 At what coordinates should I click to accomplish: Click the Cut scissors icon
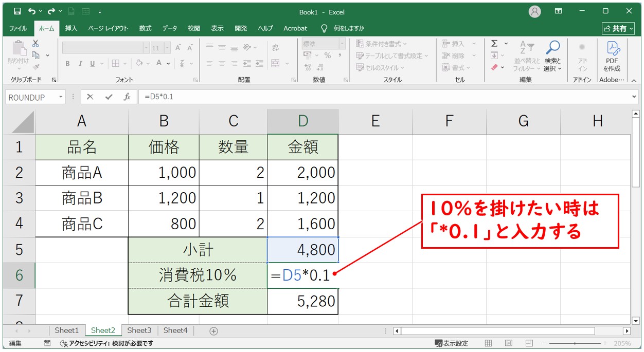[35, 44]
